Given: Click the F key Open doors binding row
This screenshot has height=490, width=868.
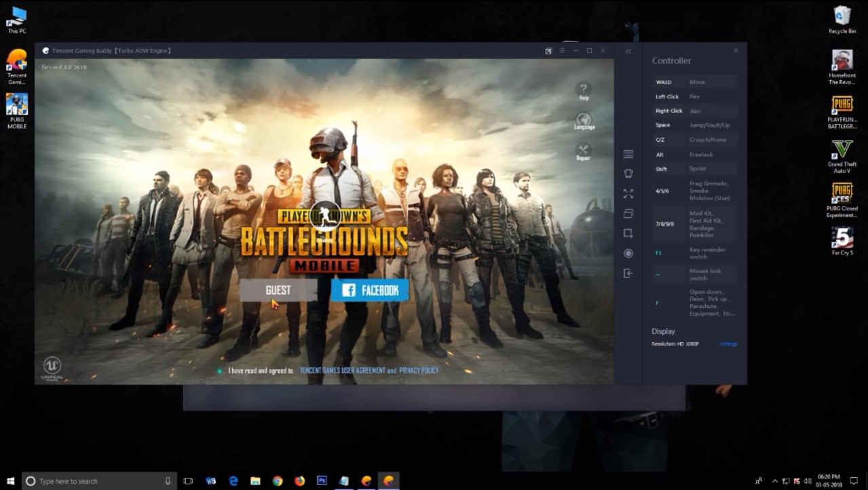Looking at the screenshot, I should 694,303.
